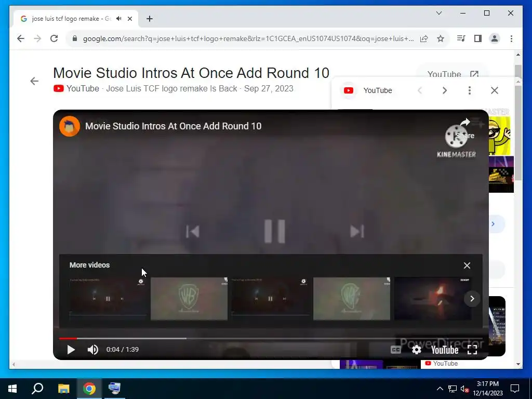Screen dimensions: 532x399
Task: Click the Chrome profile avatar icon
Action: click(495, 38)
